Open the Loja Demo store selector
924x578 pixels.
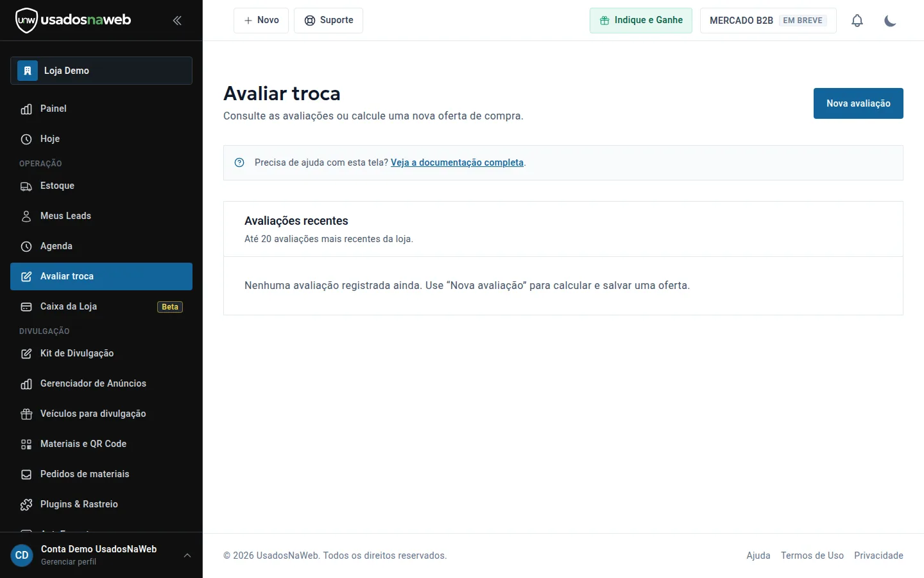coord(101,71)
